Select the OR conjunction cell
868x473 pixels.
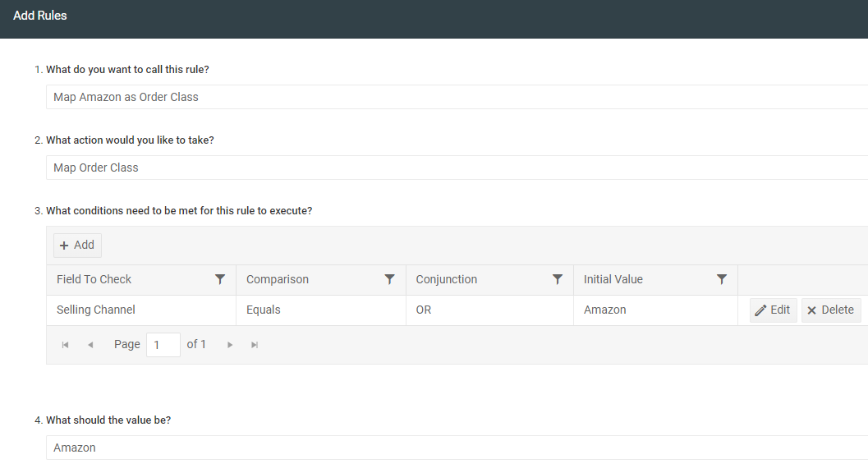pos(489,310)
